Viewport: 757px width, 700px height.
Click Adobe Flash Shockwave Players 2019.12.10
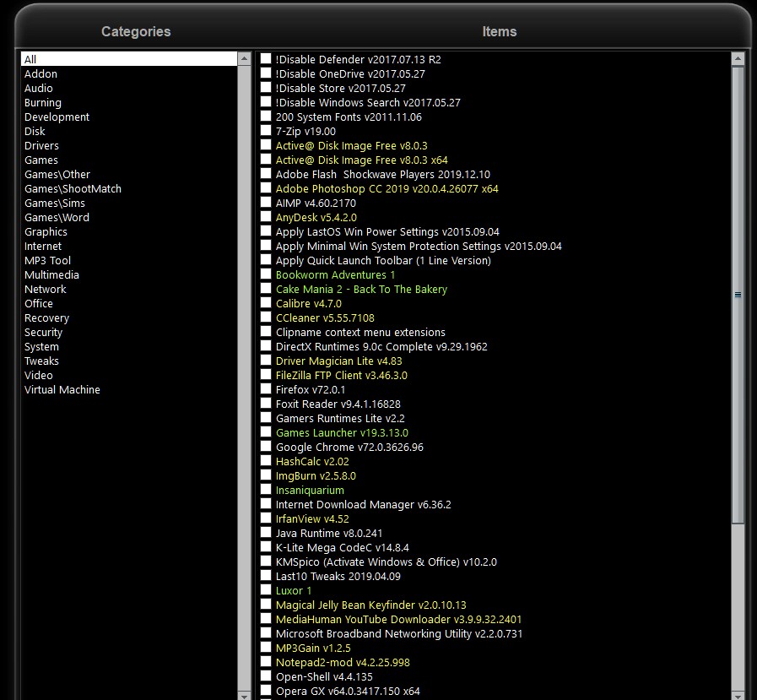coord(383,175)
